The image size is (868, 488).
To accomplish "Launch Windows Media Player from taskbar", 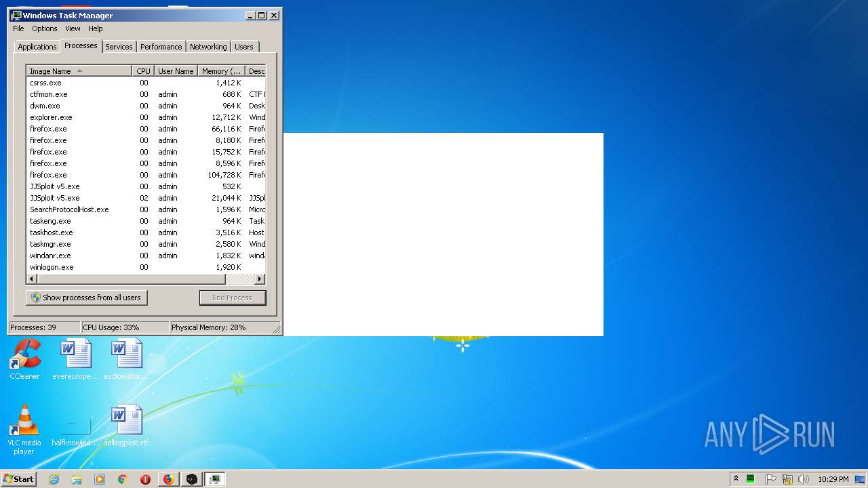I will pyautogui.click(x=100, y=479).
